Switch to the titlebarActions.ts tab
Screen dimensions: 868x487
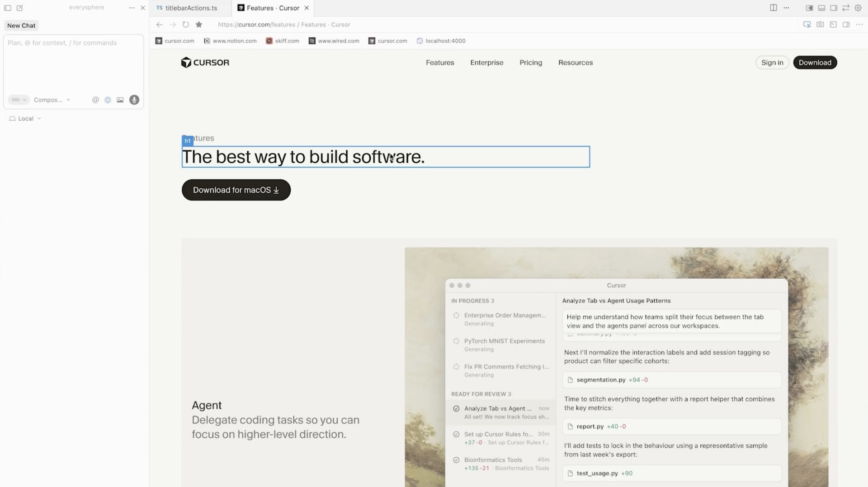click(x=190, y=8)
